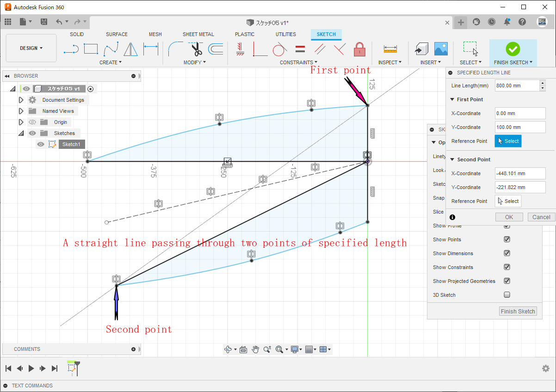Open the MODIFY dropdown menu
This screenshot has width=556, height=392.
coord(195,62)
